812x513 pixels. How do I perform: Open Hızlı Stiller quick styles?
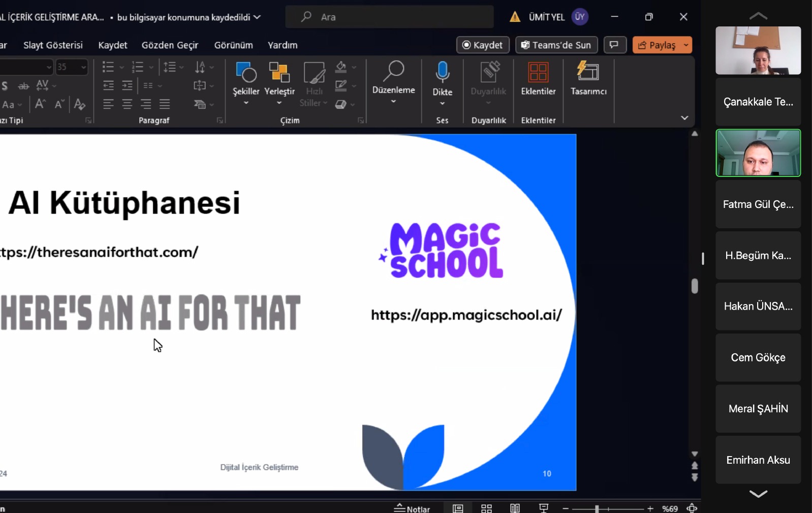pos(314,84)
